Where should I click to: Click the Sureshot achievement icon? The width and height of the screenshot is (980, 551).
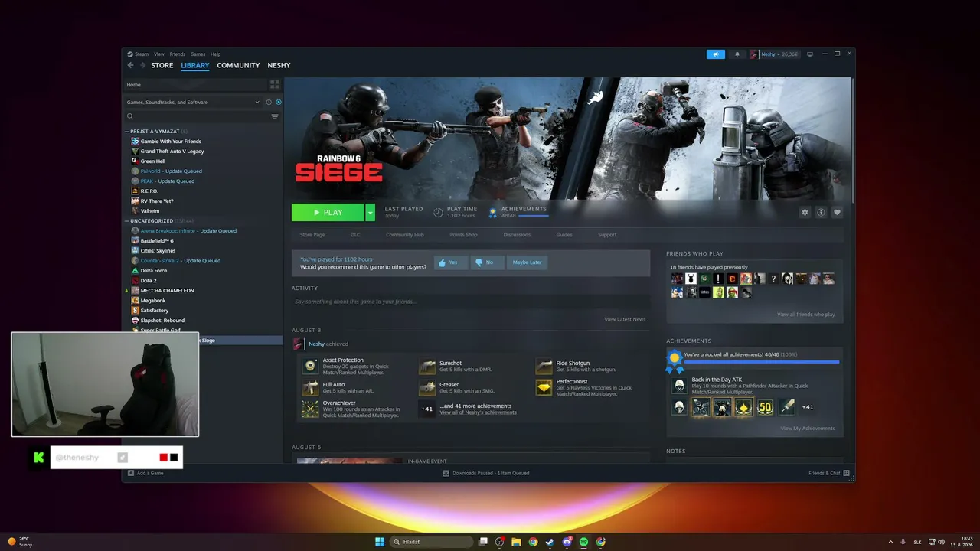[427, 366]
